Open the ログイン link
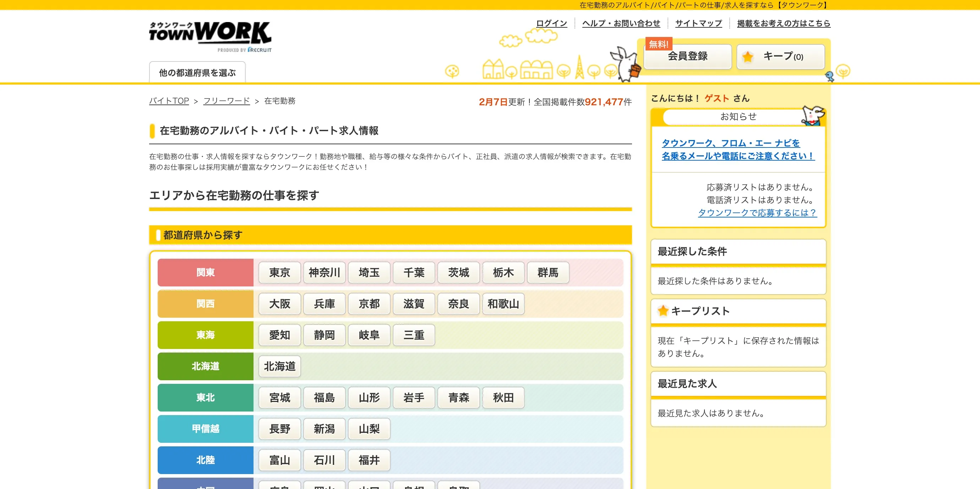Image resolution: width=980 pixels, height=489 pixels. (x=551, y=23)
